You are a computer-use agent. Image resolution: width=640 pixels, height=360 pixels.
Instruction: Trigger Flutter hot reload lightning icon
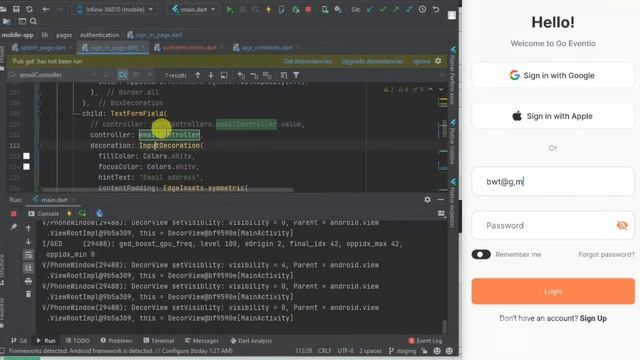[268, 9]
